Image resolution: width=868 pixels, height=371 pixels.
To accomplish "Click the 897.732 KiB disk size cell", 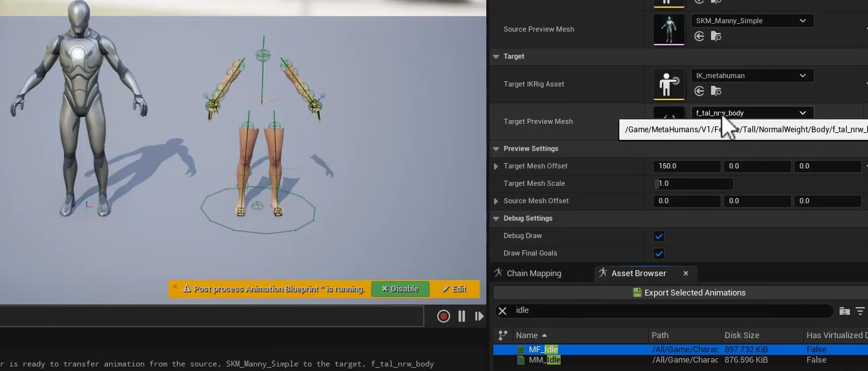I will pyautogui.click(x=746, y=350).
